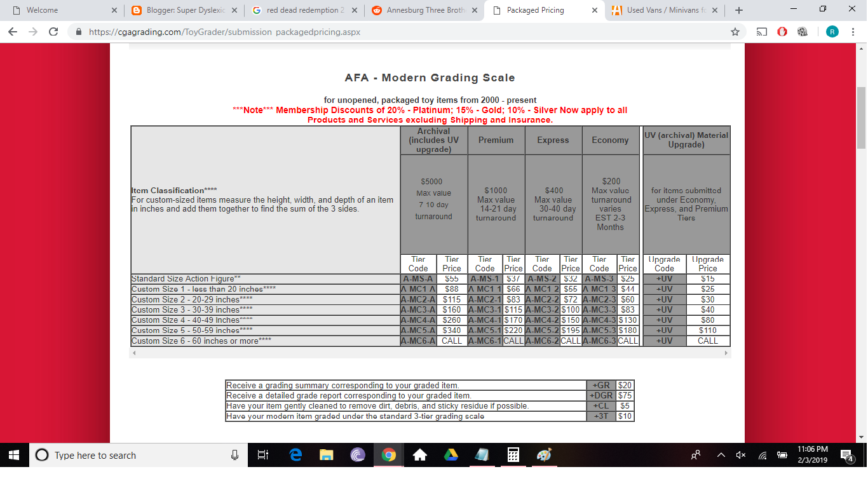
Task: Close the red dead redemption tab
Action: pos(354,10)
